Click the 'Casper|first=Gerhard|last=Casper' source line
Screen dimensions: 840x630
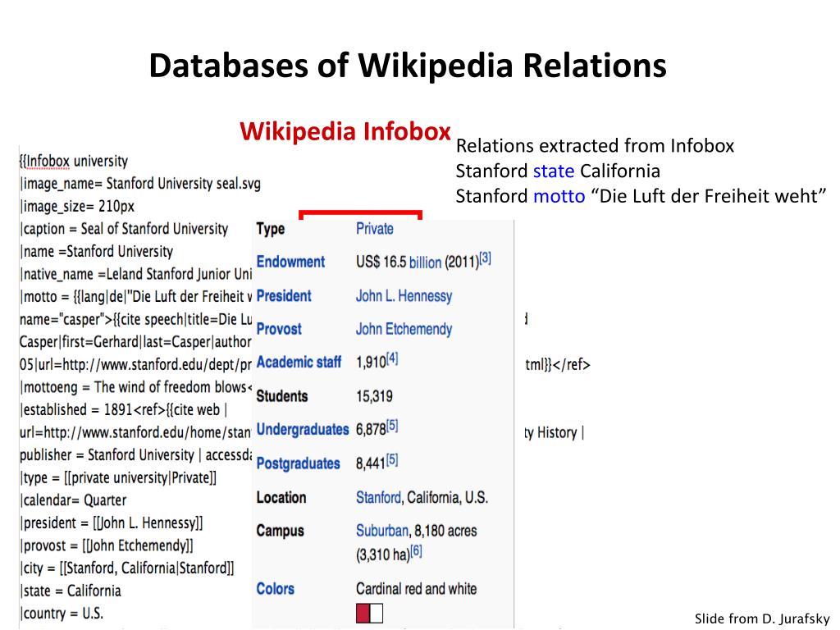[136, 342]
